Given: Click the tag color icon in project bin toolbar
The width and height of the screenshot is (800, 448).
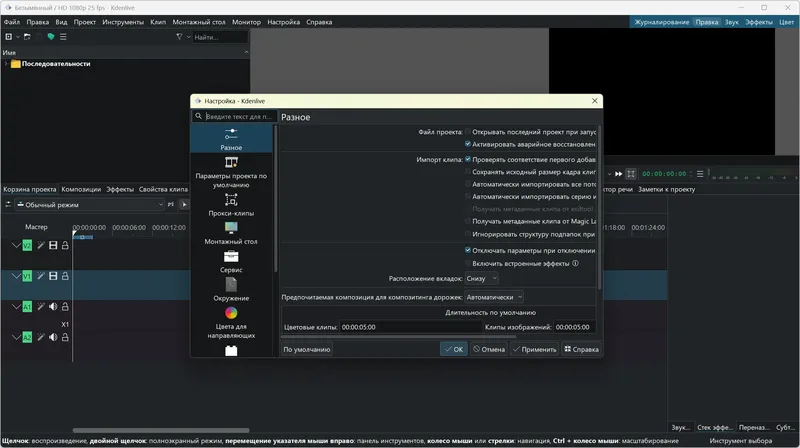Looking at the screenshot, I should [51, 37].
